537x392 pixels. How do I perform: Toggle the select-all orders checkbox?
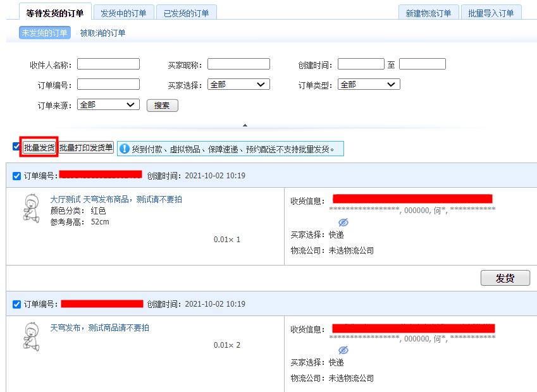point(16,147)
